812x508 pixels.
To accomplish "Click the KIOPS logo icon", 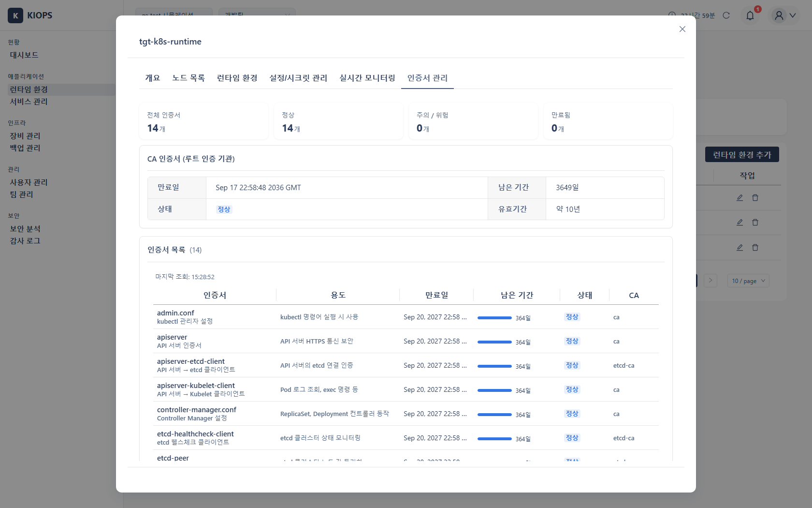I will [x=15, y=15].
